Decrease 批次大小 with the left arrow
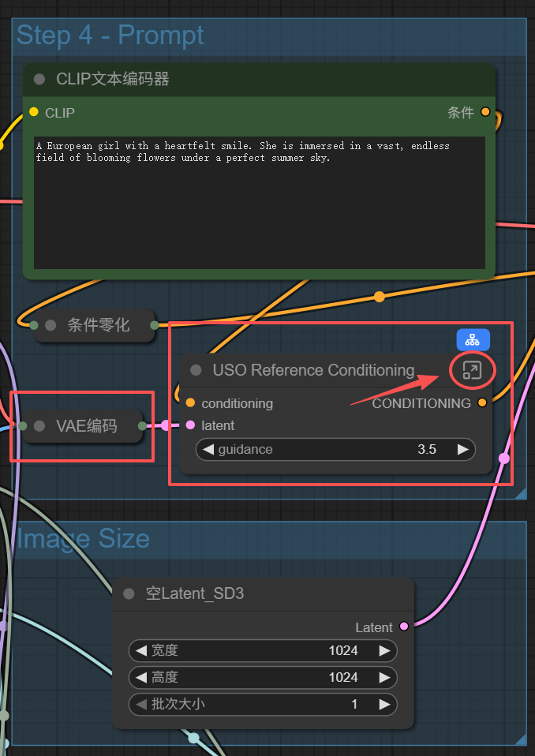The height and width of the screenshot is (756, 535). [140, 705]
